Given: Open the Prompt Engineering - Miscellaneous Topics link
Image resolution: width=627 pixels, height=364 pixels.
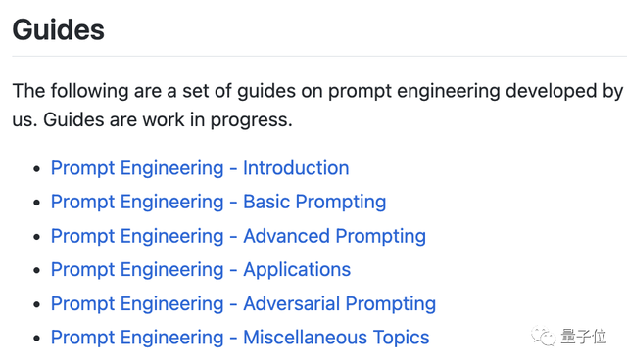Looking at the screenshot, I should 240,338.
